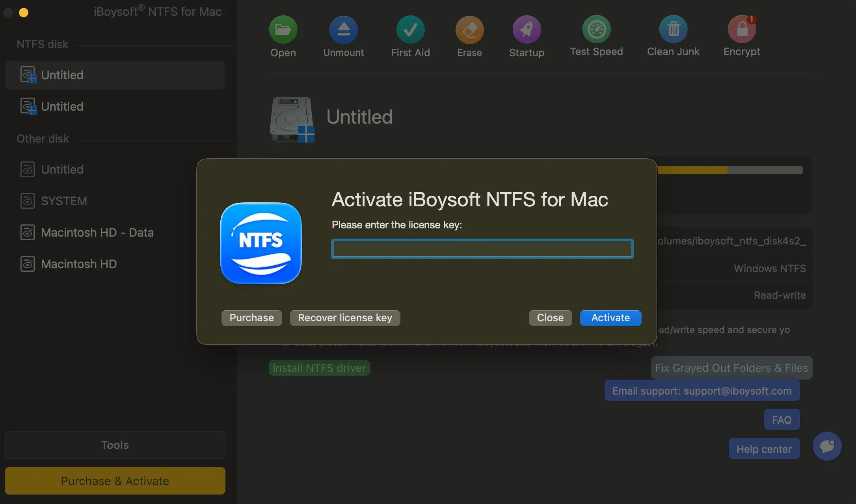Click Fix Grayed Out Folders & Files
The height and width of the screenshot is (504, 856).
point(731,368)
